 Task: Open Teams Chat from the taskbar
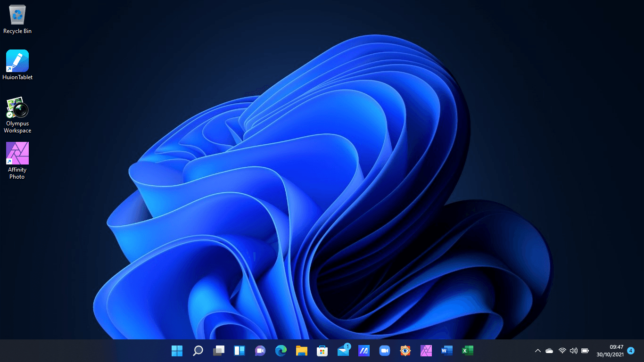tap(260, 351)
